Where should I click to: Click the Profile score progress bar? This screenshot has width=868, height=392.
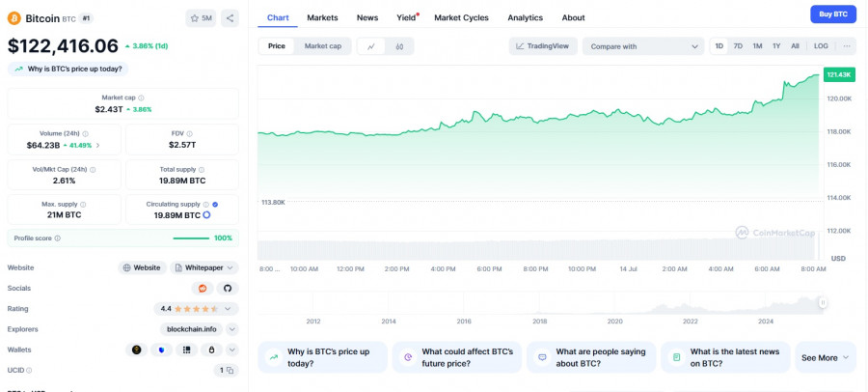191,238
